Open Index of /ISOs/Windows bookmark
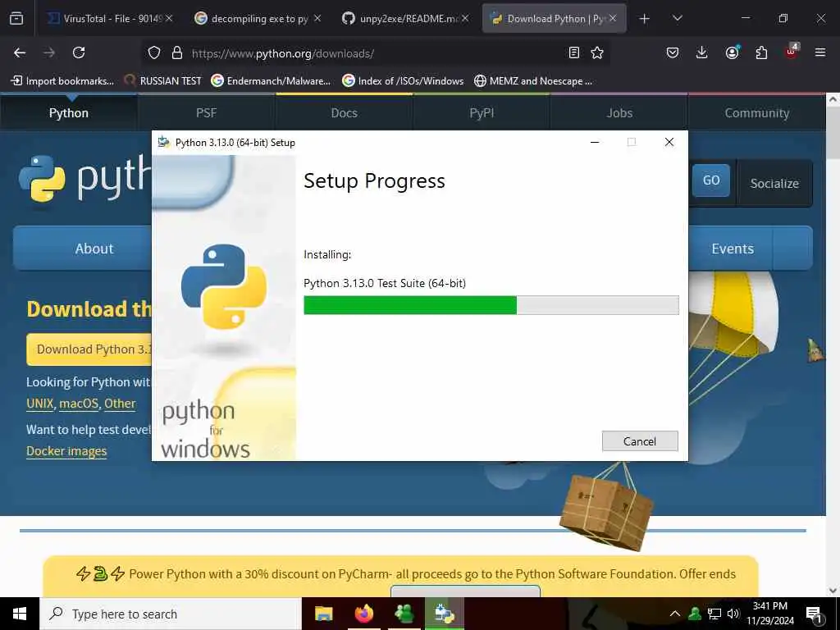Viewport: 840px width, 630px height. click(403, 81)
